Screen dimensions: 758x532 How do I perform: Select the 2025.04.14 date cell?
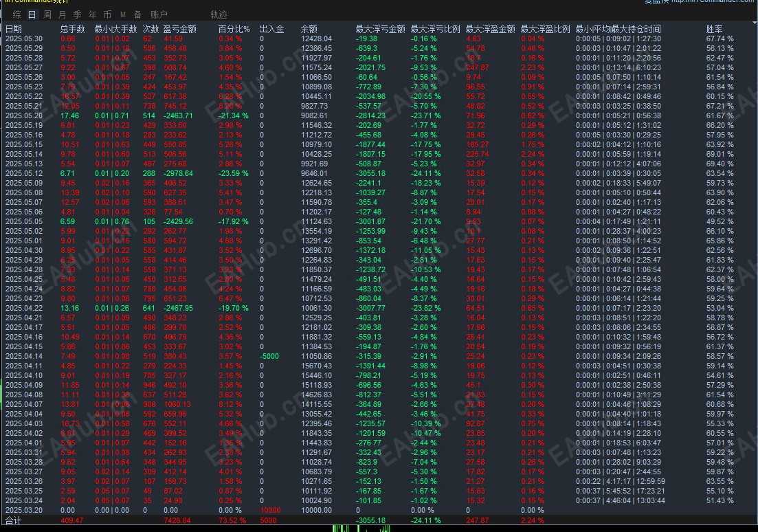23,356
